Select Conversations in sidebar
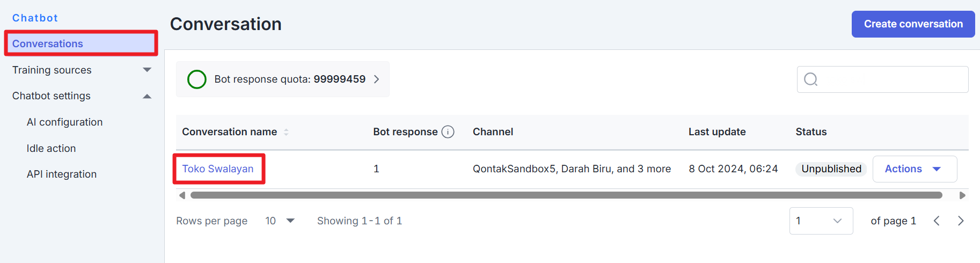This screenshot has height=263, width=980. click(x=48, y=44)
